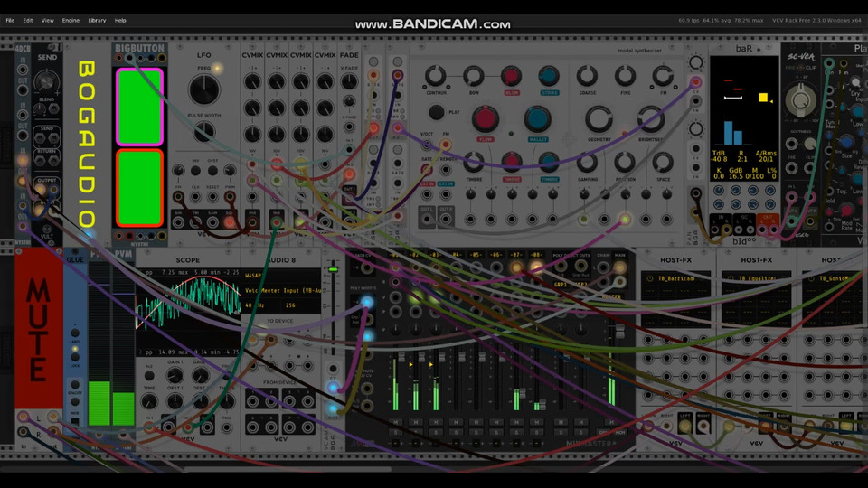Click the FINE tuning knob
The width and height of the screenshot is (868, 488).
625,76
